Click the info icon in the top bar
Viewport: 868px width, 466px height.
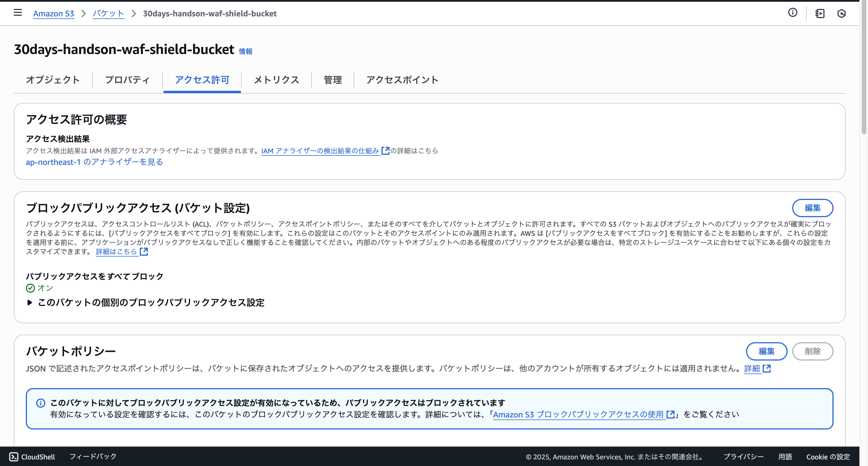793,13
